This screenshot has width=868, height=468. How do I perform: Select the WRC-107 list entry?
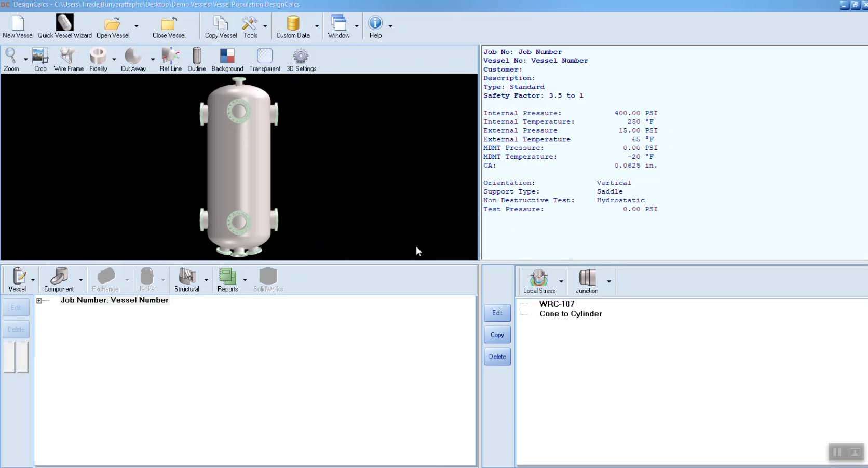pyautogui.click(x=557, y=304)
